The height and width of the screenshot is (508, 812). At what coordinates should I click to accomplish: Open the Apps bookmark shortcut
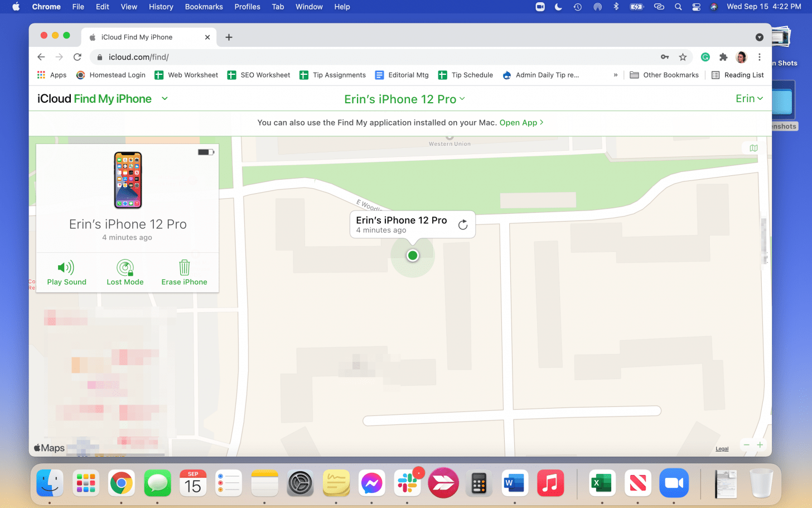(52, 75)
